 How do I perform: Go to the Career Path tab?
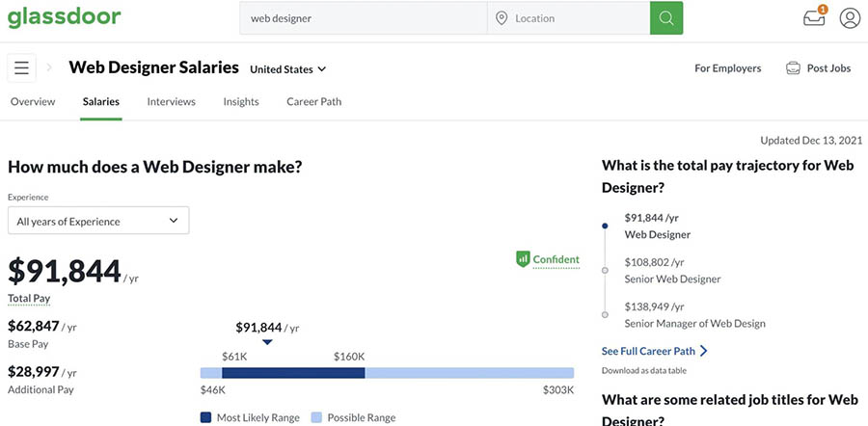(313, 101)
